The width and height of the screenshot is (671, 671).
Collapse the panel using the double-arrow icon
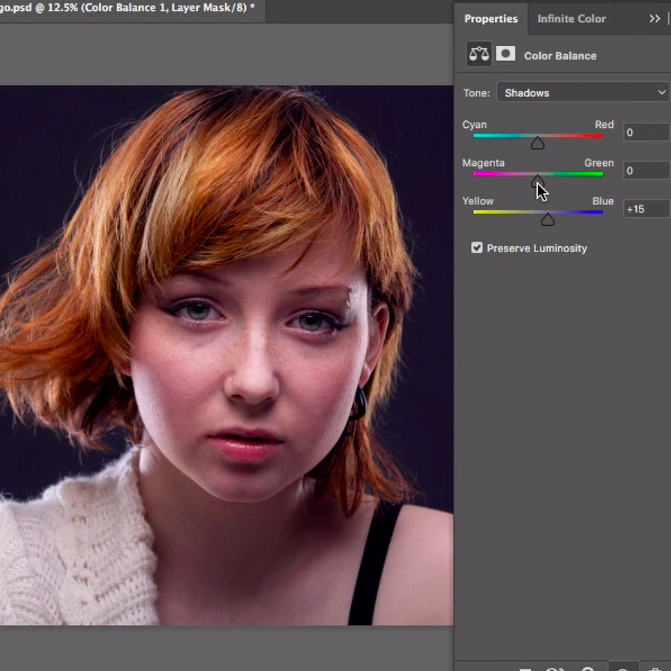(x=655, y=18)
